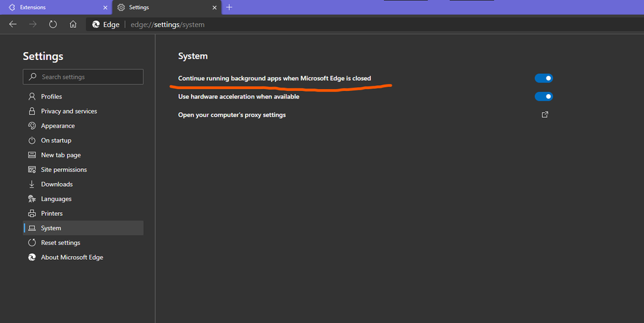The image size is (644, 323).
Task: Go back with the browser back arrow
Action: pos(13,24)
